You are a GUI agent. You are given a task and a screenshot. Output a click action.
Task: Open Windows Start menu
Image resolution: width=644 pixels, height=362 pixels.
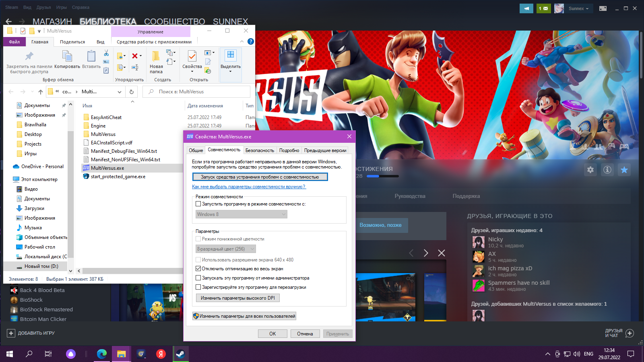coord(10,354)
